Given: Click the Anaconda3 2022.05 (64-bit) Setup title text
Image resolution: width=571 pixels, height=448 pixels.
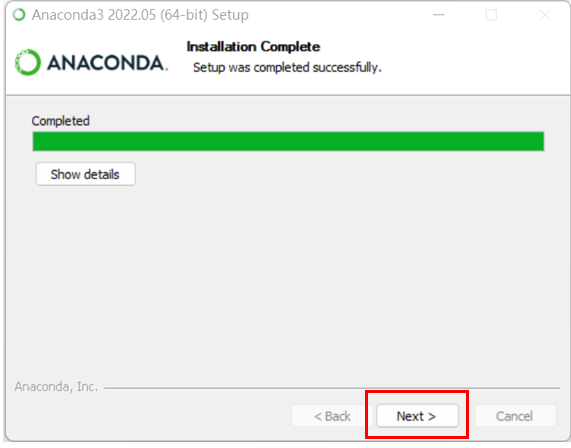Looking at the screenshot, I should 140,15.
